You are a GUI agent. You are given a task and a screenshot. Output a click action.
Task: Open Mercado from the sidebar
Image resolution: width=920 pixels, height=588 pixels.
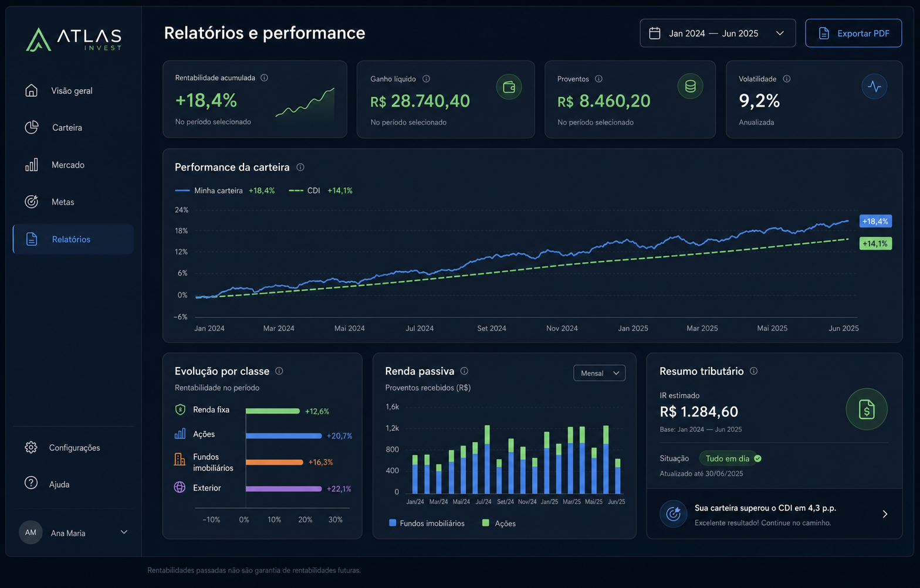click(73, 165)
